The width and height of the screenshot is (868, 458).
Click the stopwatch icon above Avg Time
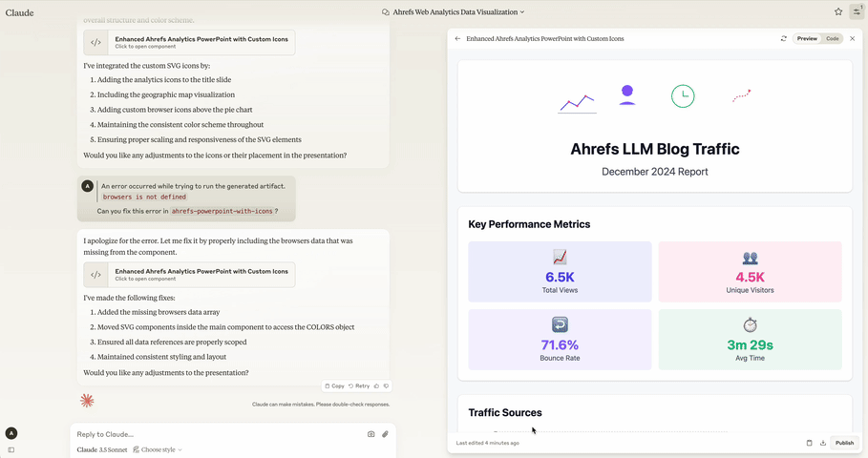(x=750, y=324)
